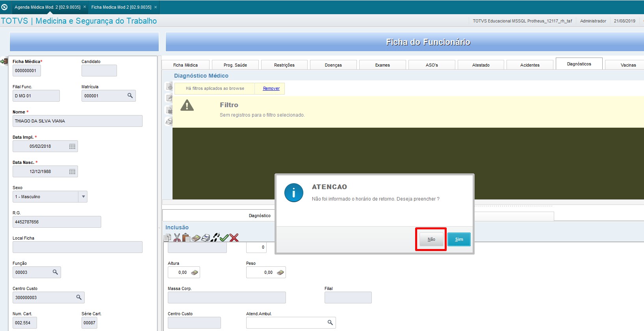Click the blue information icon in the ATENCAO dialog

(x=294, y=193)
